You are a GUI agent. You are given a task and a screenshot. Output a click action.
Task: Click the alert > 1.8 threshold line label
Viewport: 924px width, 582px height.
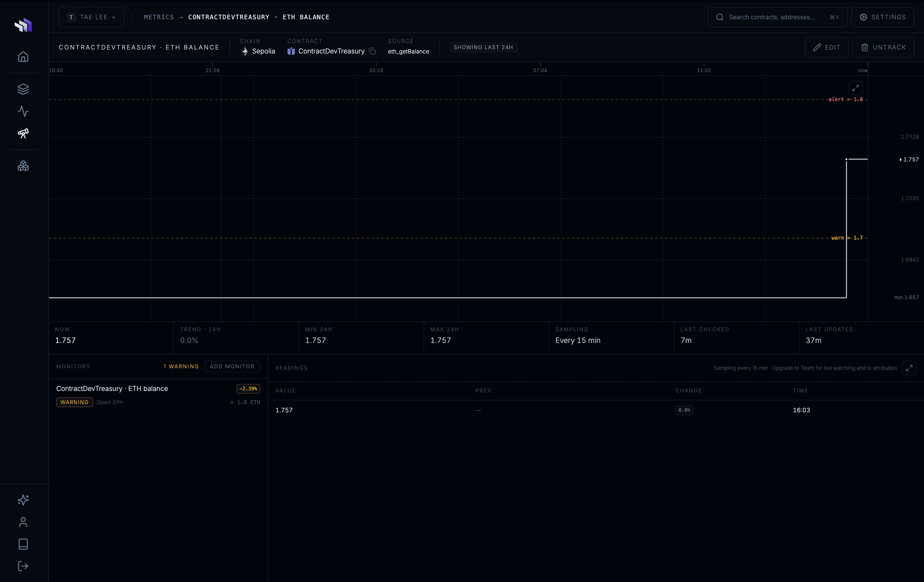(845, 99)
